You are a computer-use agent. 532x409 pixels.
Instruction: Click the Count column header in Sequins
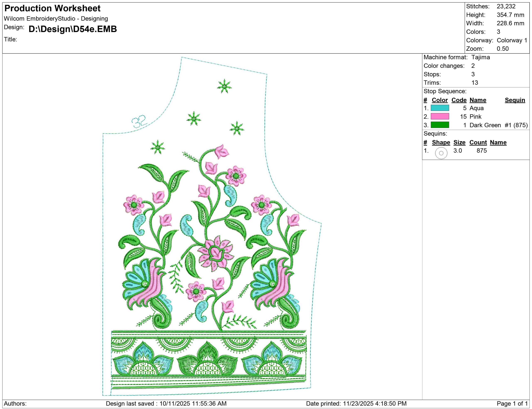click(478, 142)
